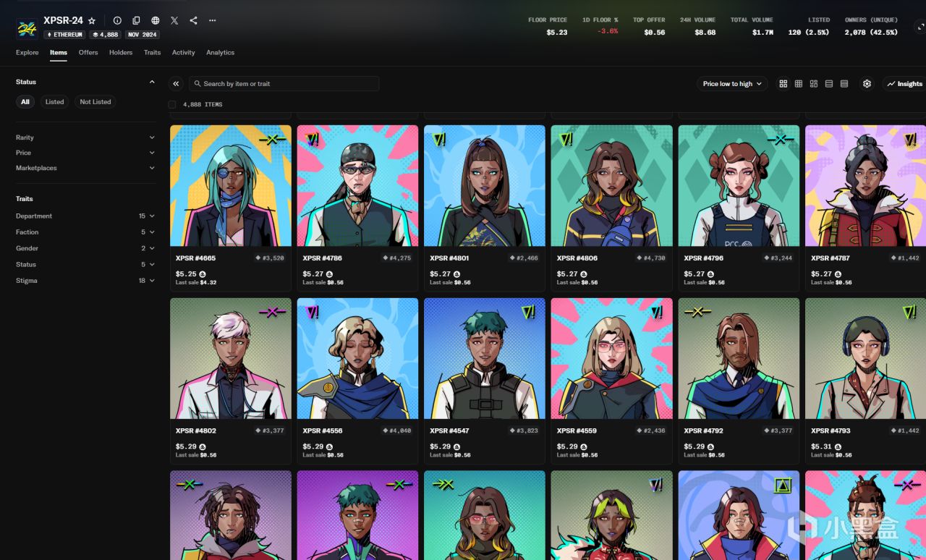Open XPSR #4547 artwork thumbnail
The image size is (926, 560).
coord(485,359)
